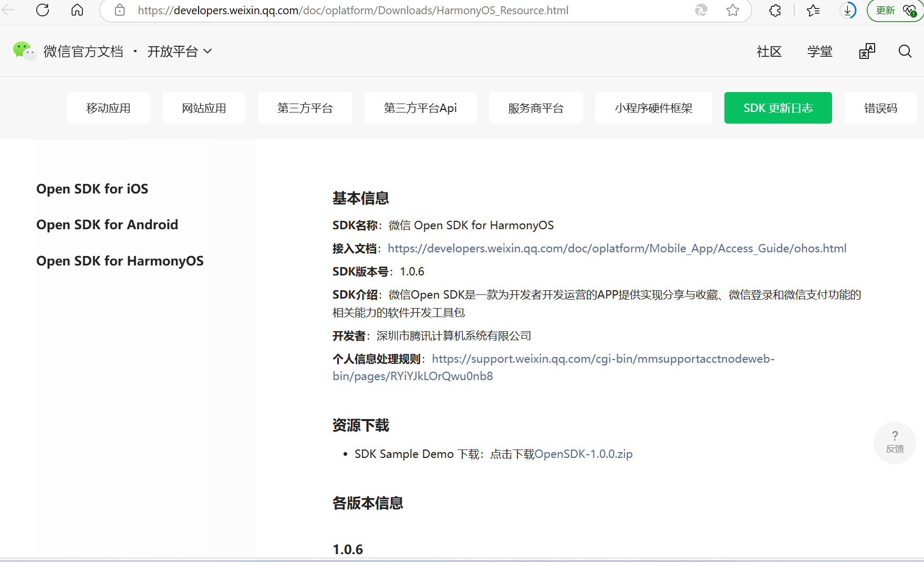Click the 各版本信息 heading

368,503
